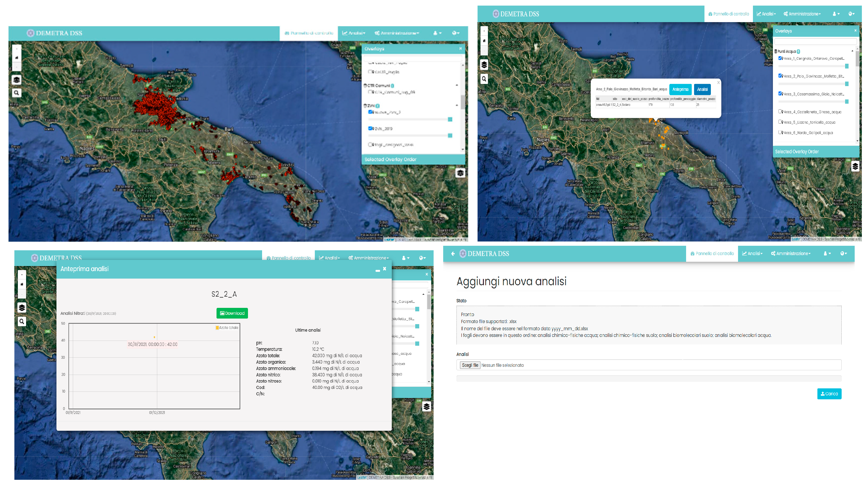Uncheck the Area_1_Cerignola_Ortanova layer checkbox
The width and height of the screenshot is (868, 487).
pos(780,58)
